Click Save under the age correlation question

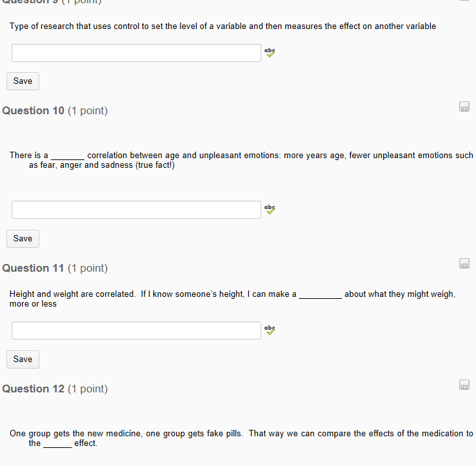[23, 238]
